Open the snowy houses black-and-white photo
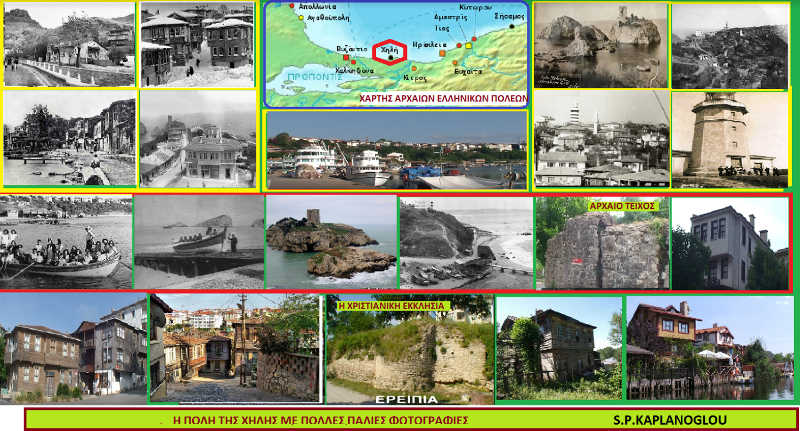This screenshot has height=431, width=800. coord(197,44)
